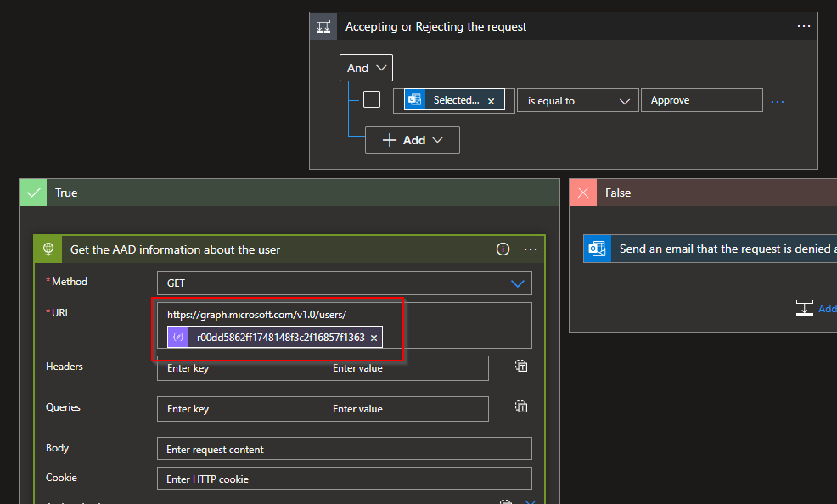837x504 pixels.
Task: Select the Selected... dynamic content token
Action: (x=454, y=100)
